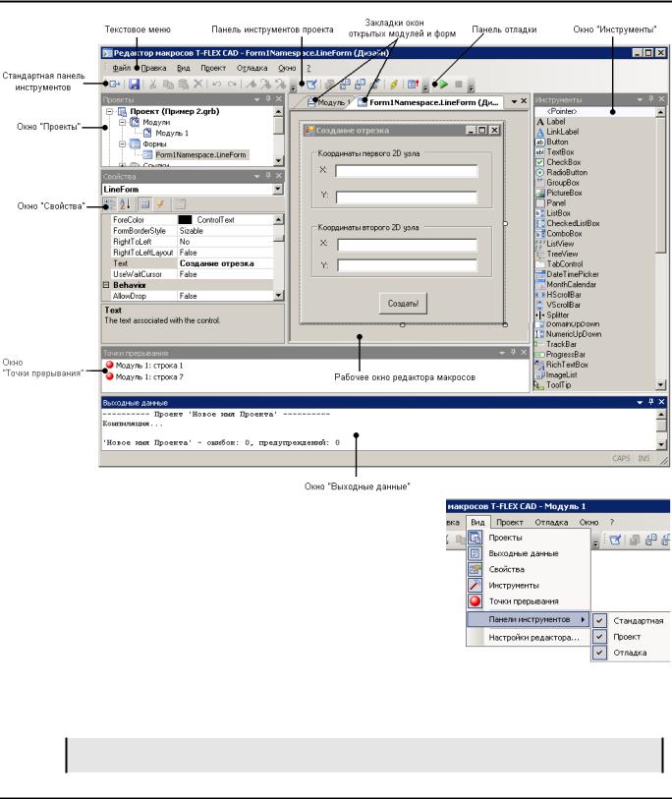The height and width of the screenshot is (799, 672).
Task: Collapse the Формы tree node
Action: (x=122, y=144)
